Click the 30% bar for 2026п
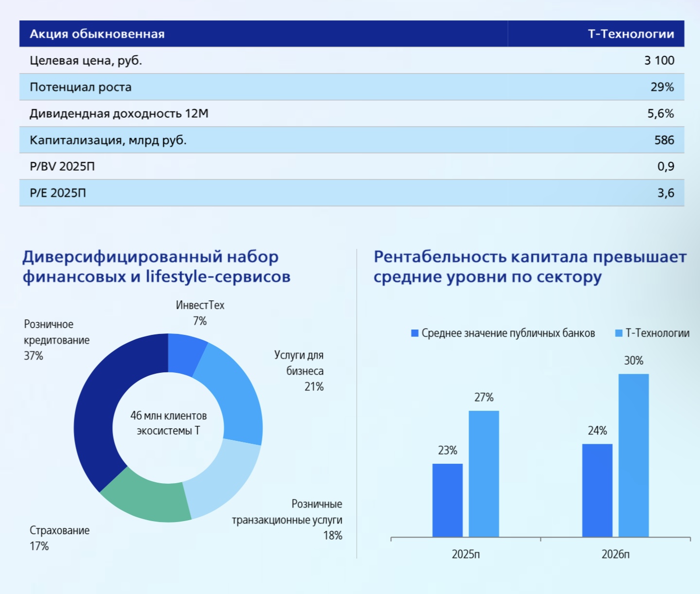Image resolution: width=700 pixels, height=594 pixels. coord(633,455)
